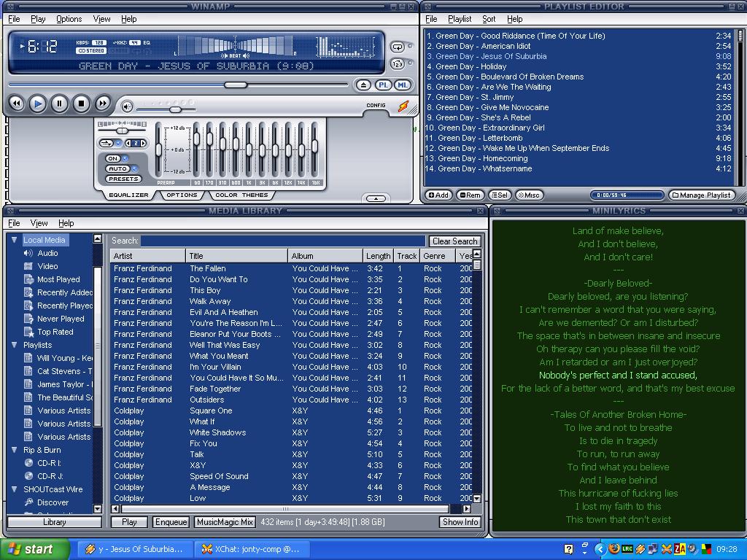
Task: Go back to the previous track
Action: pos(16,104)
